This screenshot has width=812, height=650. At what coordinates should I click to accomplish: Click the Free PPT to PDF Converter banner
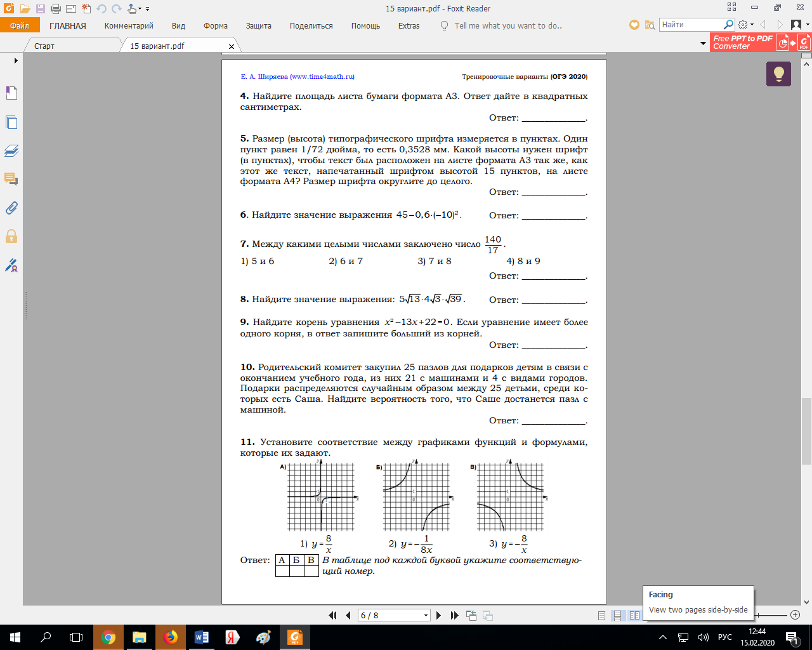(761, 43)
